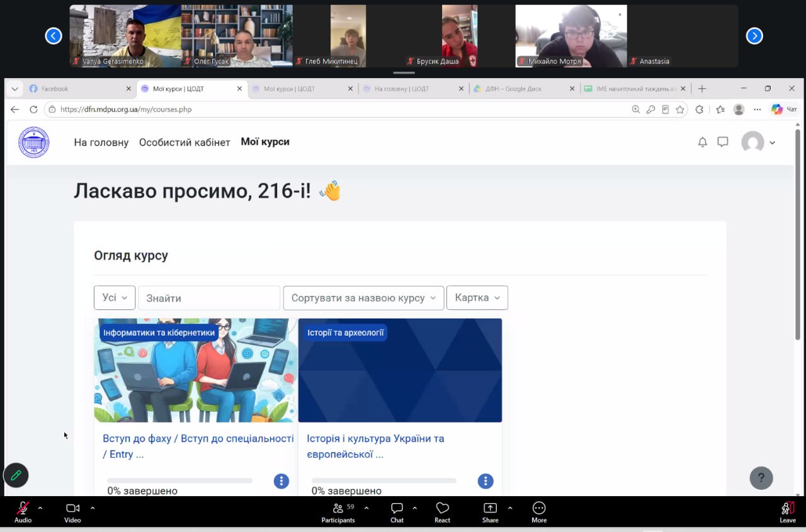Open Сортувати за назвою курсу dropdown

click(363, 298)
